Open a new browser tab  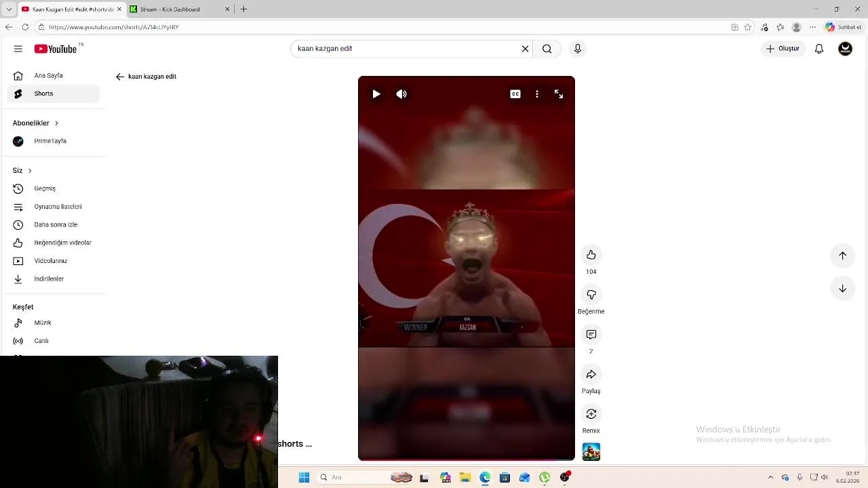point(243,9)
